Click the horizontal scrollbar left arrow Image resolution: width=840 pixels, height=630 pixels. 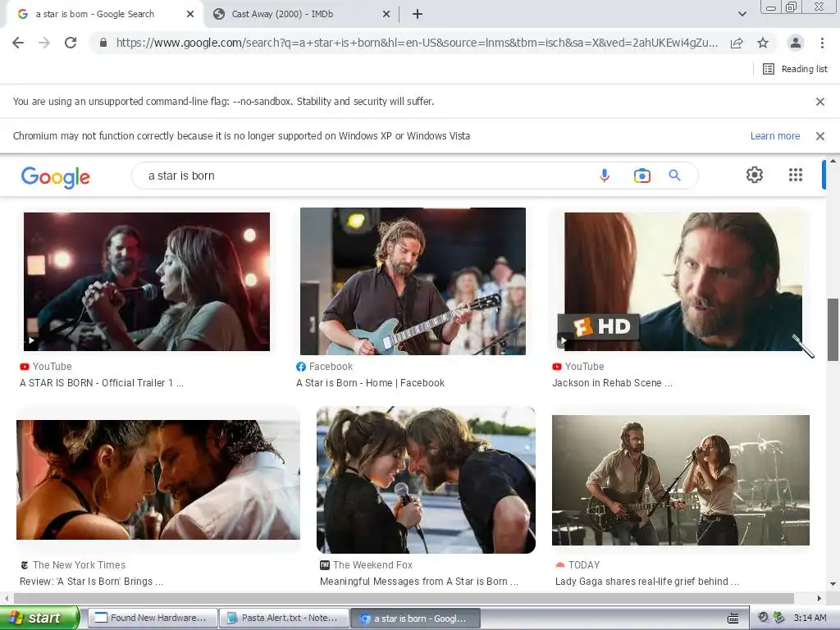[x=7, y=598]
